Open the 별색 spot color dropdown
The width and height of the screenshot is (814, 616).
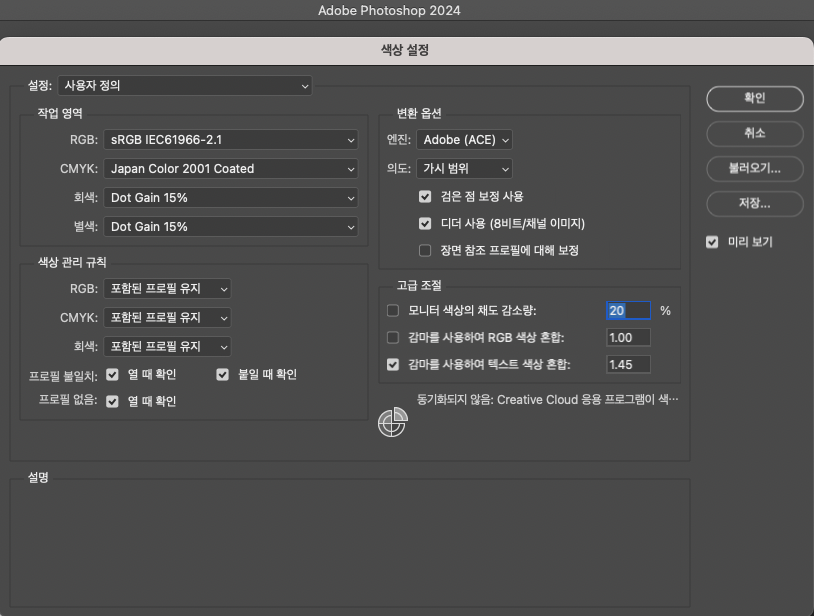[x=230, y=225]
